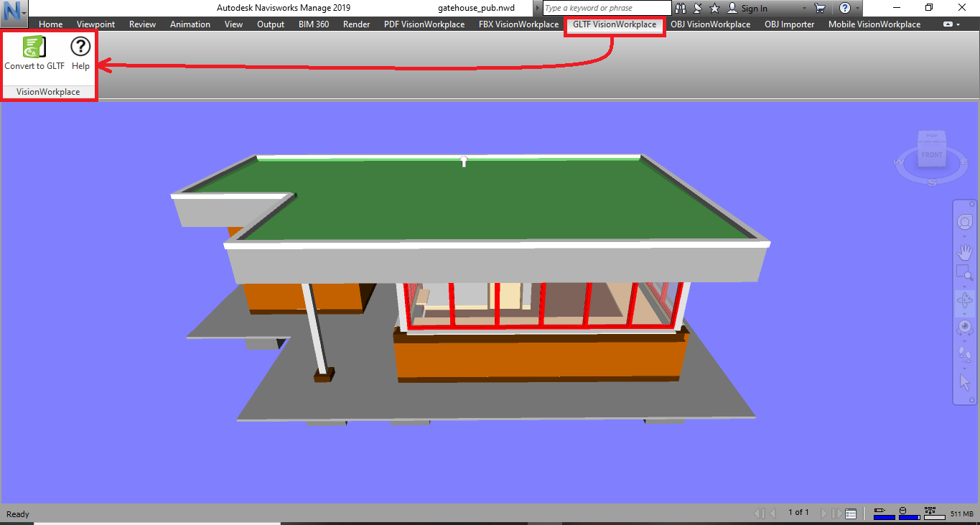Viewport: 980px width, 525px height.
Task: Activate the Walk footsteps tool
Action: pos(965,354)
